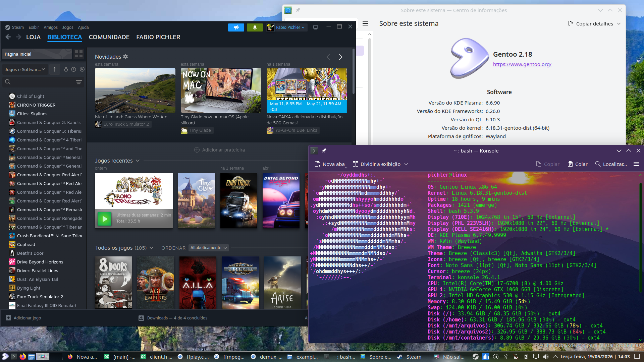Open the Bluetooth tray icon

coord(506,357)
